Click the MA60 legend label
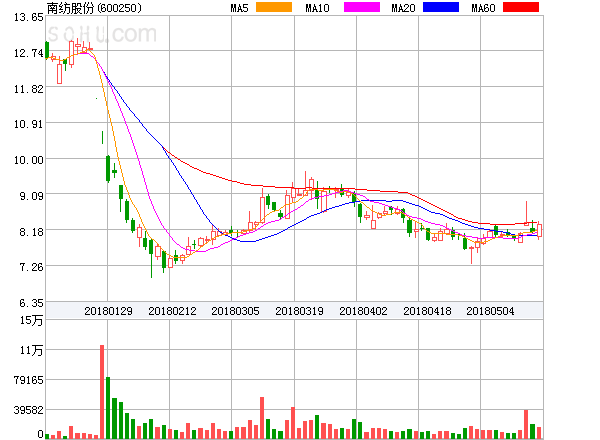The width and height of the screenshot is (600, 440). pyautogui.click(x=483, y=8)
